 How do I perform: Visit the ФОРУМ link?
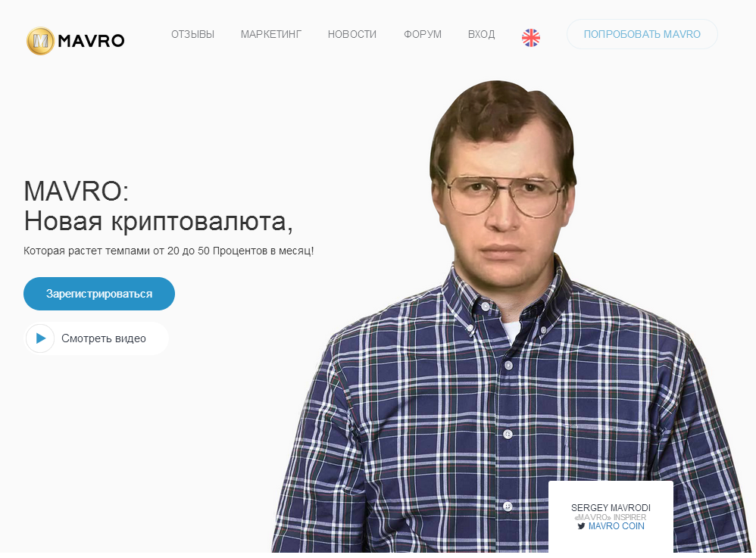pyautogui.click(x=423, y=34)
